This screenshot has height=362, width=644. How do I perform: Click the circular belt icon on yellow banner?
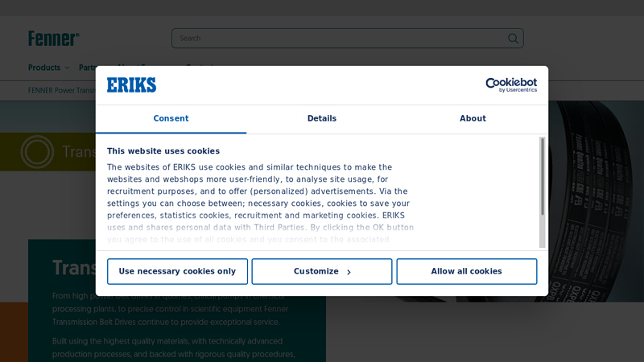[37, 151]
